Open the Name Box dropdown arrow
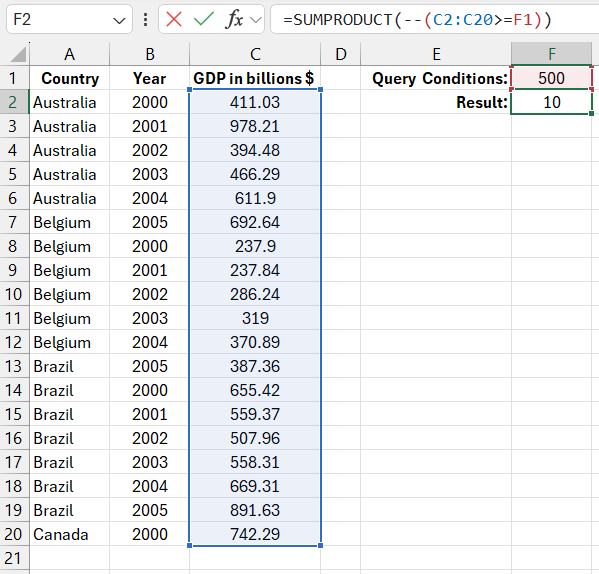This screenshot has height=574, width=599. [x=120, y=20]
